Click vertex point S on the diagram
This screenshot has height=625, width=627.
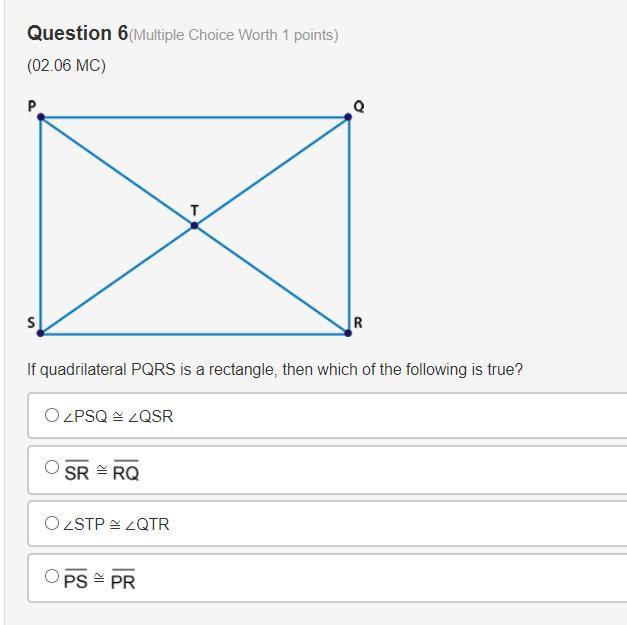[41, 333]
